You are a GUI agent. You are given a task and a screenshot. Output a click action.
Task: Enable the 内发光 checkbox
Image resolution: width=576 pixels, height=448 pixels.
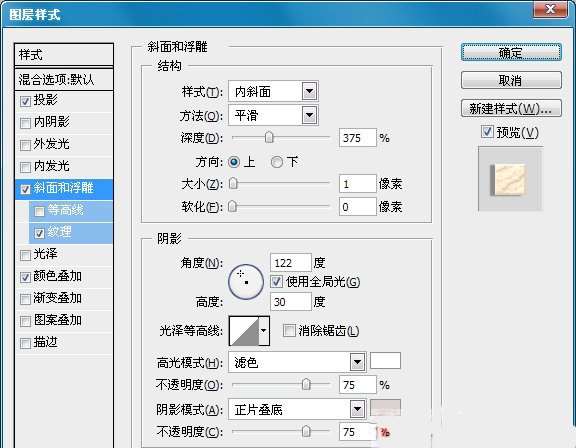25,167
